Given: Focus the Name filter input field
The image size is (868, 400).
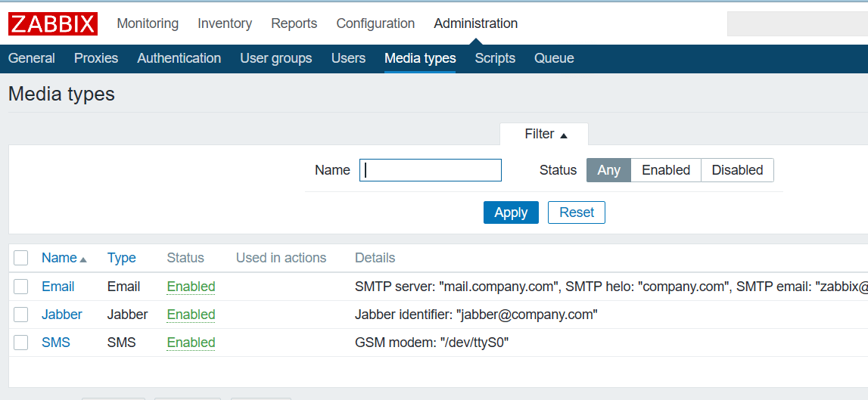Looking at the screenshot, I should (x=430, y=170).
